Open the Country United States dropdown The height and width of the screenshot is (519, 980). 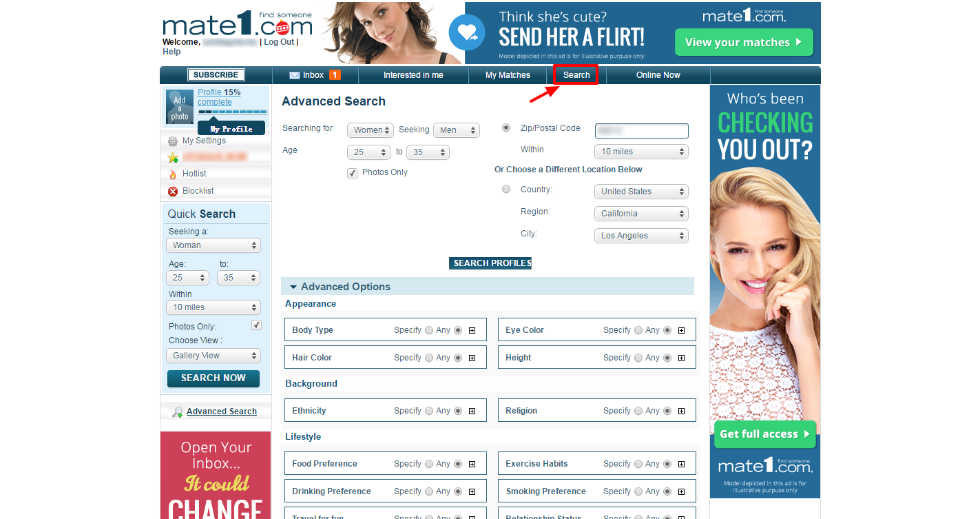click(x=641, y=192)
